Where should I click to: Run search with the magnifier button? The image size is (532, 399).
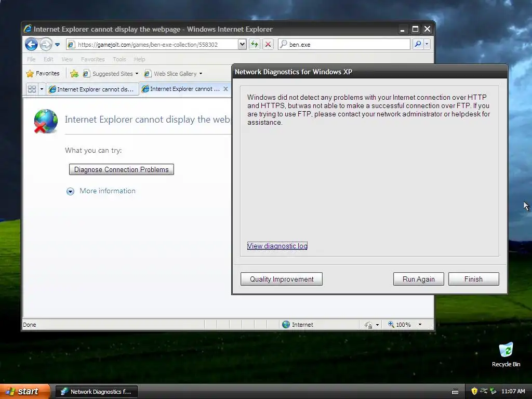[x=418, y=45]
